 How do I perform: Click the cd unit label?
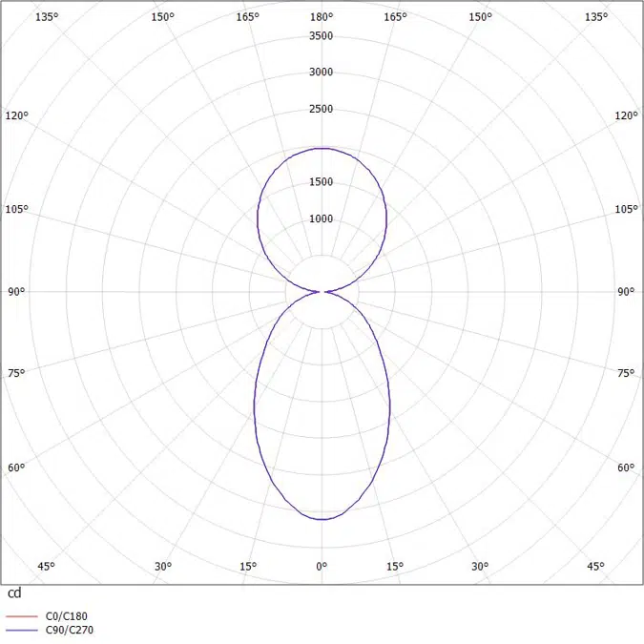pyautogui.click(x=14, y=593)
